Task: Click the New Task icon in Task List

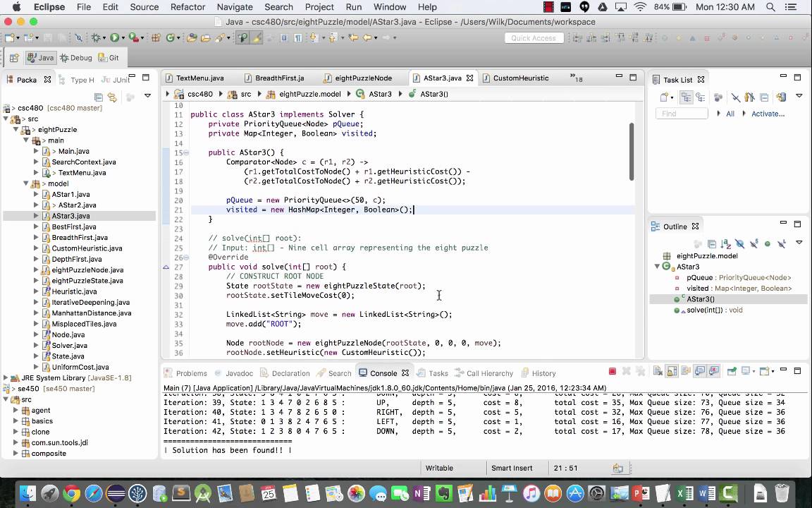Action: 665,97
